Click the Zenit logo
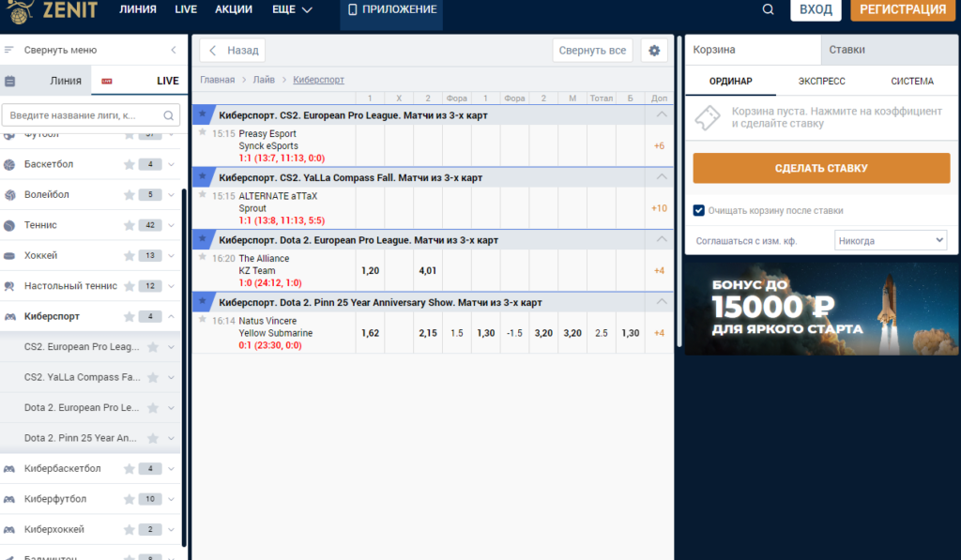 coord(52,10)
